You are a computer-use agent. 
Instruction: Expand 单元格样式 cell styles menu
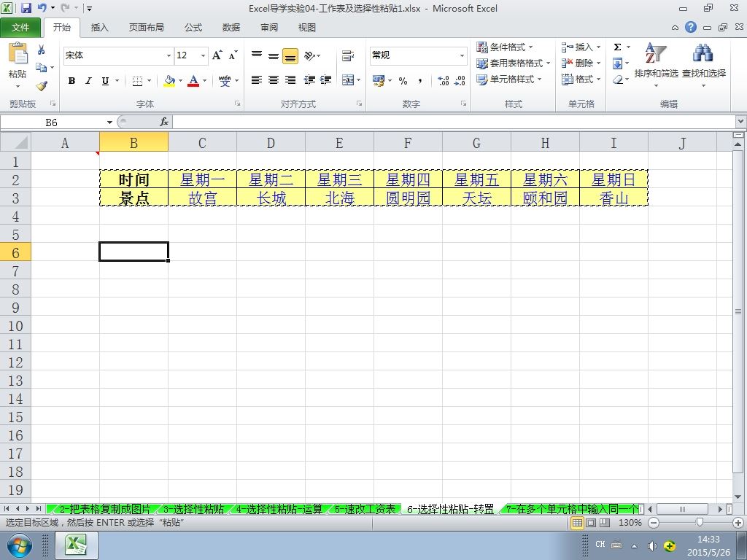tap(508, 79)
